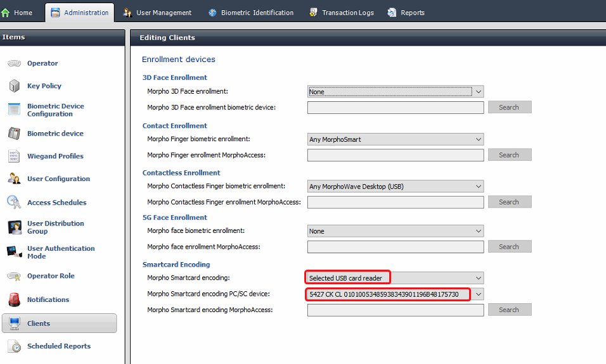The height and width of the screenshot is (364, 606).
Task: Click the Administration tab icon
Action: (55, 13)
